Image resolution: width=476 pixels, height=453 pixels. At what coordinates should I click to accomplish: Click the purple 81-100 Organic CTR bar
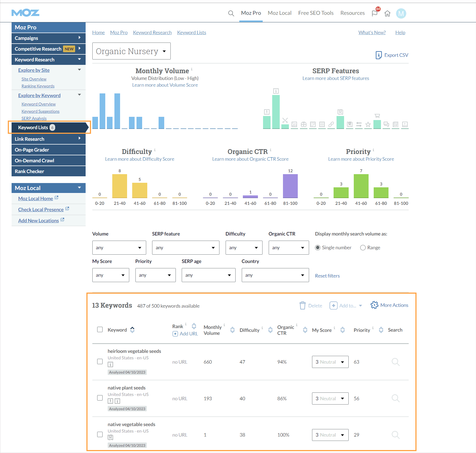[290, 186]
